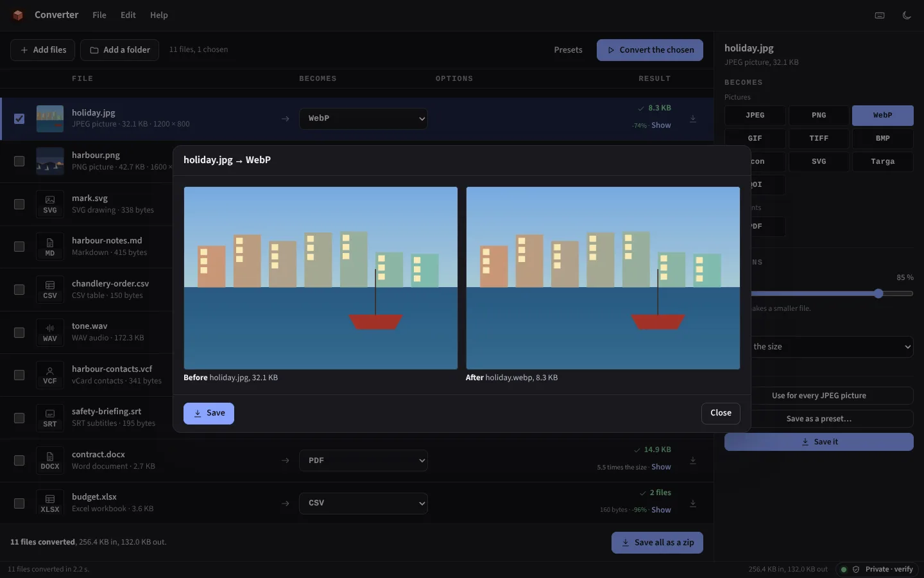Click the contract.docx DOCX icon
This screenshot has width=924, height=578.
pos(50,460)
